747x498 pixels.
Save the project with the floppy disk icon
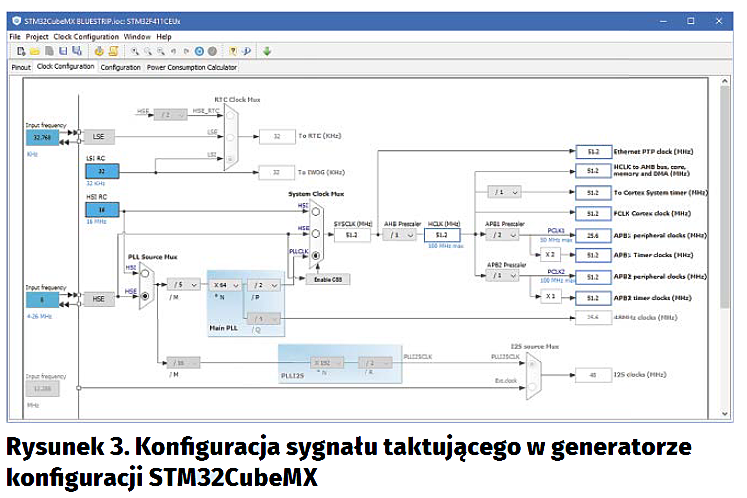(63, 51)
